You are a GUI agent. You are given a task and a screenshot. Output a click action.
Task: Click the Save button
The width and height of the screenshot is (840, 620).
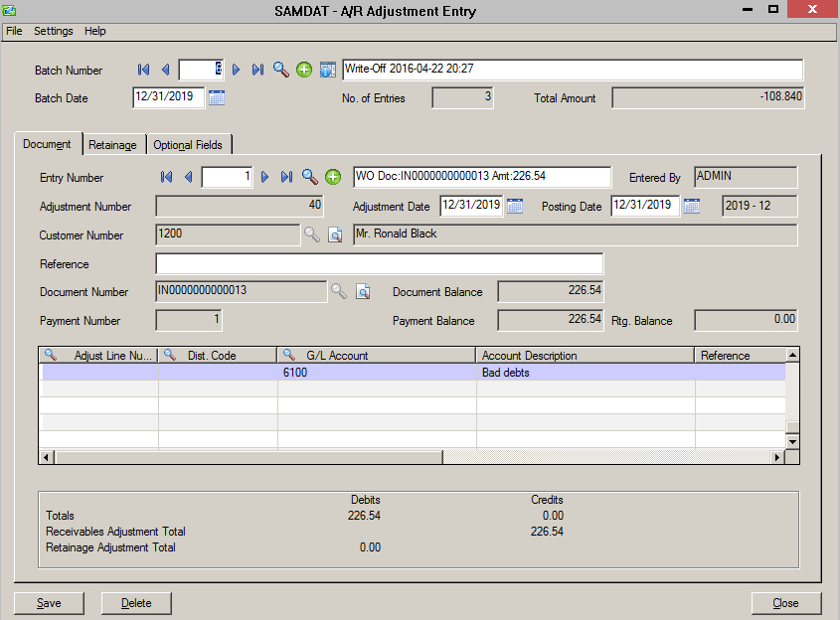49,603
